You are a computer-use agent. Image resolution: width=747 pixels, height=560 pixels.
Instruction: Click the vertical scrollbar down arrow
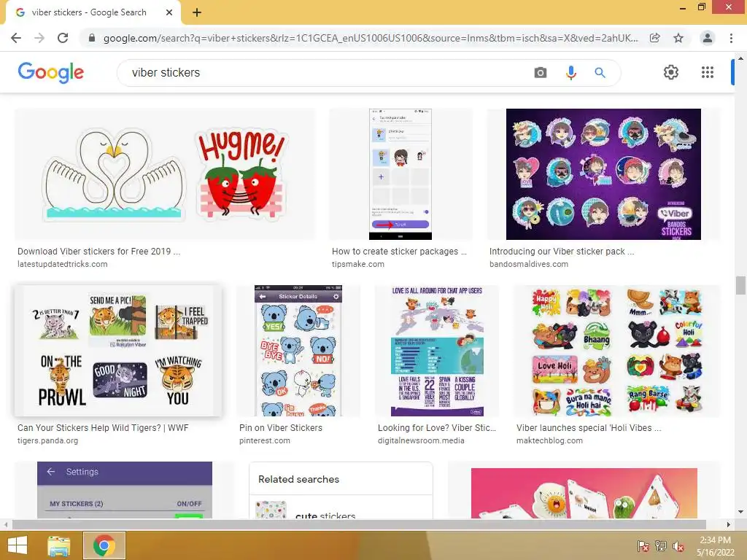pyautogui.click(x=740, y=512)
